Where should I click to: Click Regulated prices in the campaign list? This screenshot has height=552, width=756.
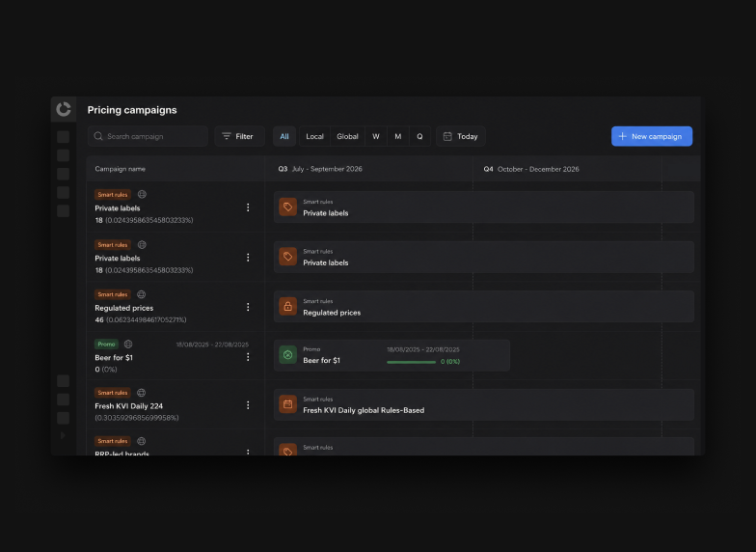click(123, 308)
